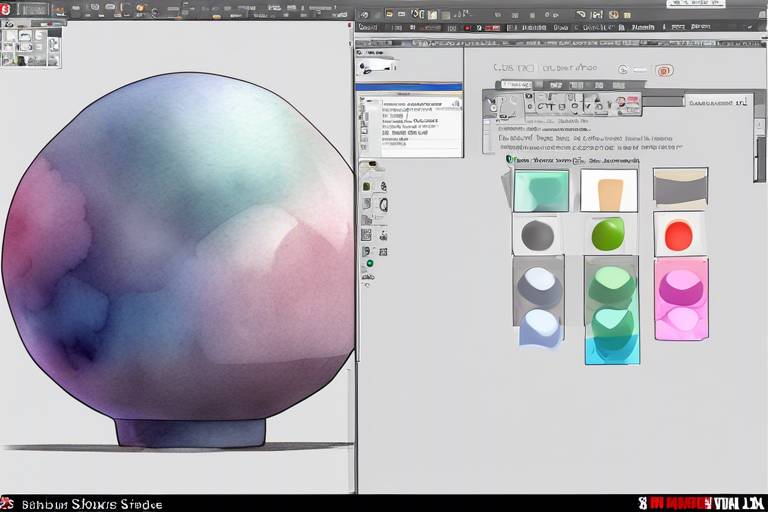The width and height of the screenshot is (768, 512).
Task: Select the gray band material thumbnail
Action: [x=680, y=189]
